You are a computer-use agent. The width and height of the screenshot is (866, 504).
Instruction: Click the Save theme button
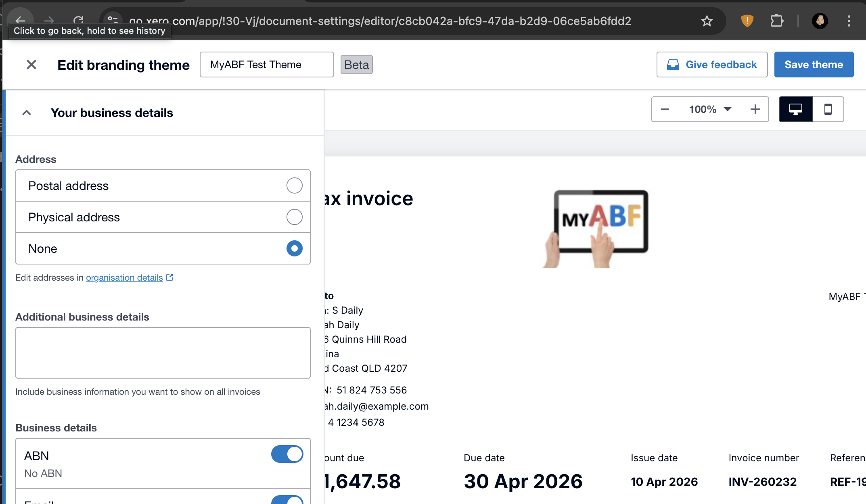click(x=814, y=65)
